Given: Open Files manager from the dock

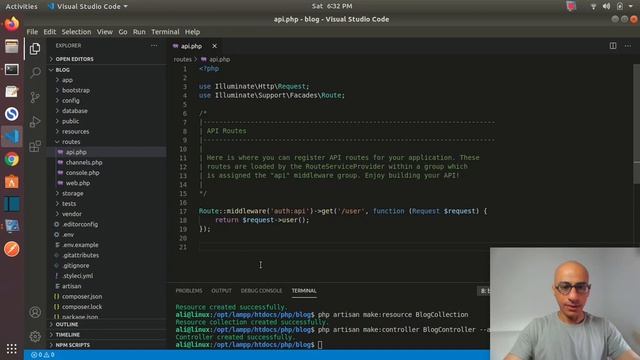Looking at the screenshot, I should tap(11, 47).
